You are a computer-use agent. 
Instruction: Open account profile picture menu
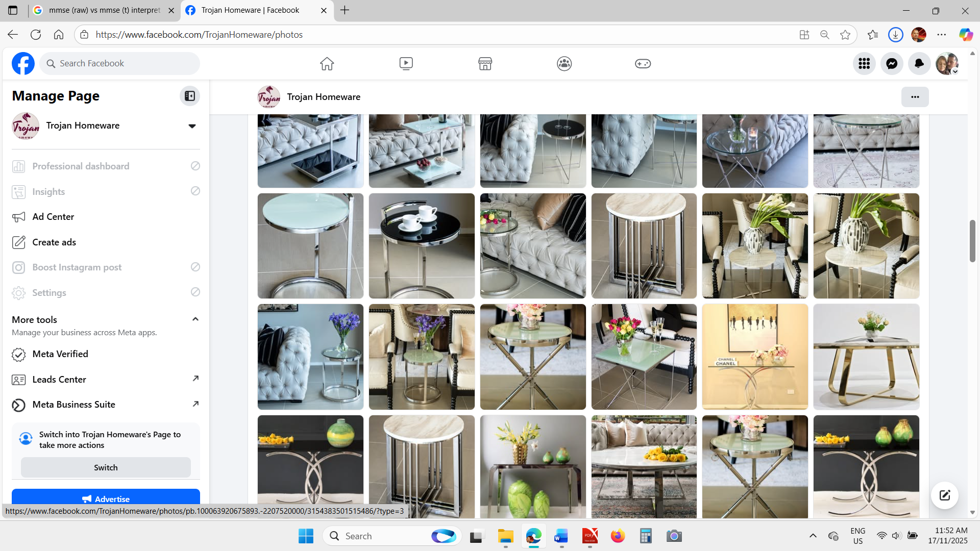947,64
